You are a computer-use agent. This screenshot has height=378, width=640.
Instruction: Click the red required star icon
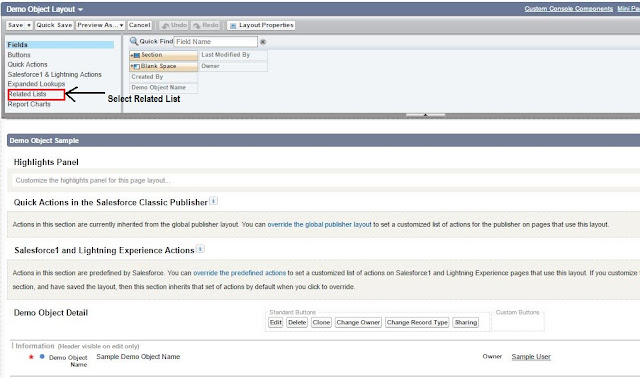point(31,357)
